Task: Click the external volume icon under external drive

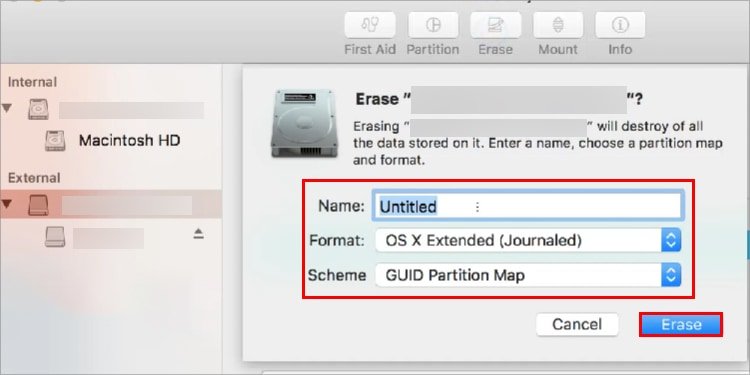Action: click(x=55, y=237)
